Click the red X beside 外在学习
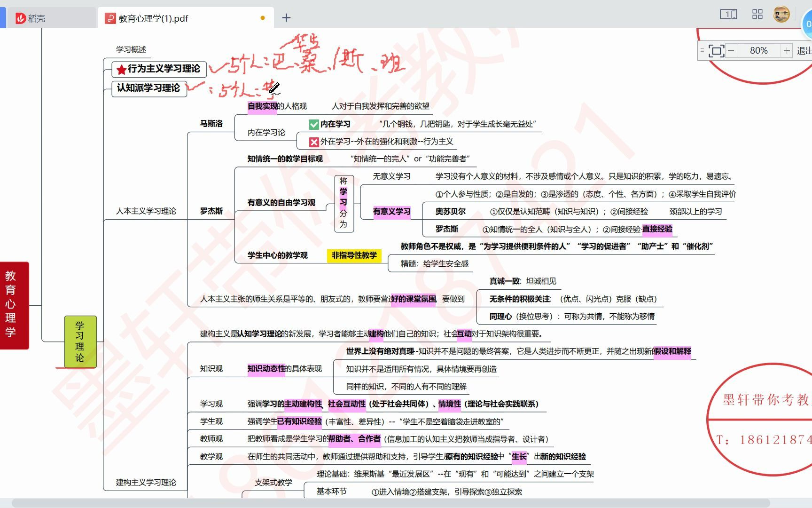The height and width of the screenshot is (508, 812). coord(314,142)
